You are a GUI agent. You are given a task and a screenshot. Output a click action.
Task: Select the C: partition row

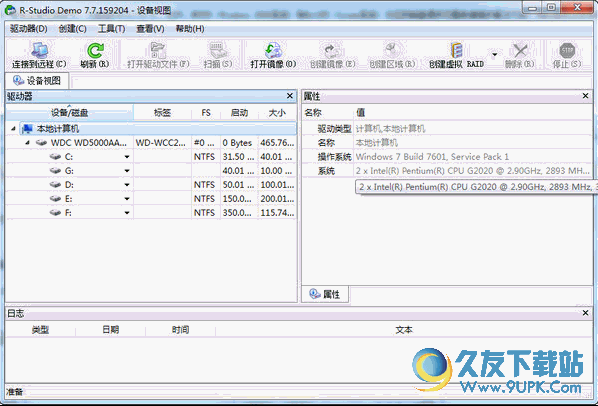click(x=151, y=157)
